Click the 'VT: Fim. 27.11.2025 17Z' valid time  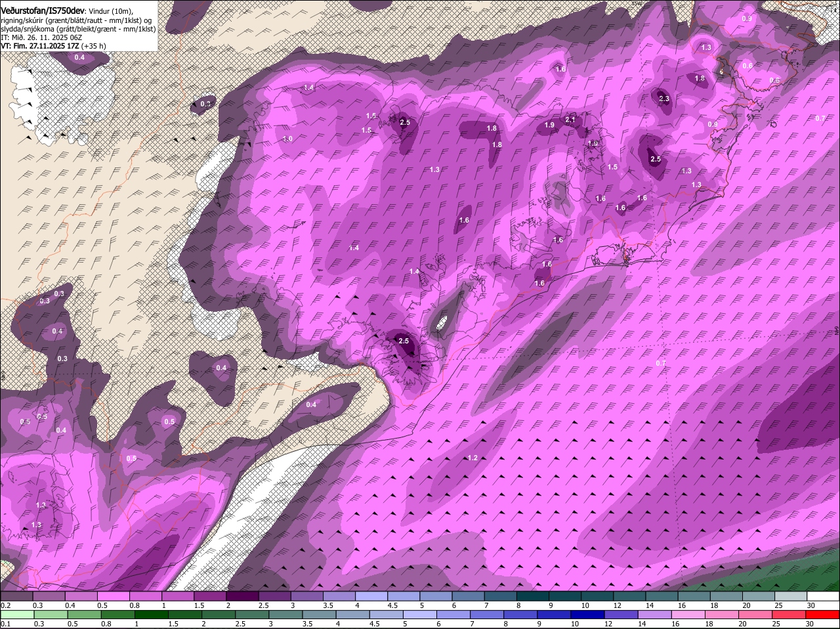pyautogui.click(x=40, y=46)
